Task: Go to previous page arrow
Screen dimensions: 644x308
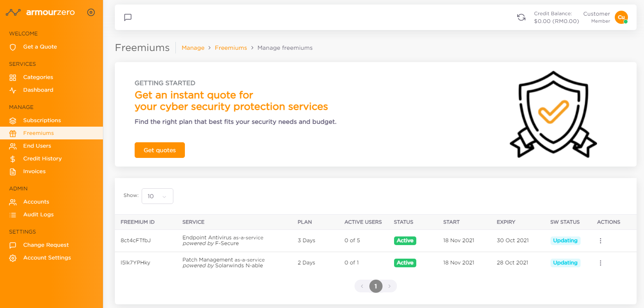Action: point(362,286)
